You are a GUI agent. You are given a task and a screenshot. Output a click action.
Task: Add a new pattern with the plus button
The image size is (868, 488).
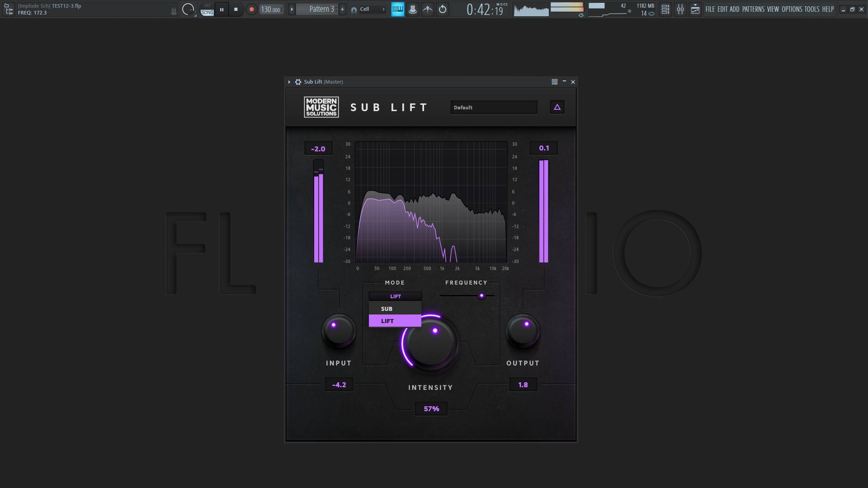[x=342, y=9]
